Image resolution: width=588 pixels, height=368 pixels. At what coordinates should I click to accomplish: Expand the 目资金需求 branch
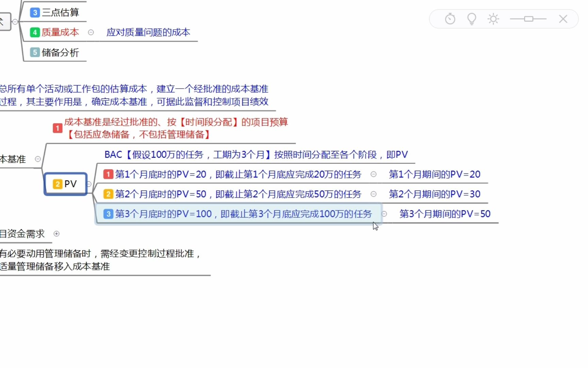[56, 234]
